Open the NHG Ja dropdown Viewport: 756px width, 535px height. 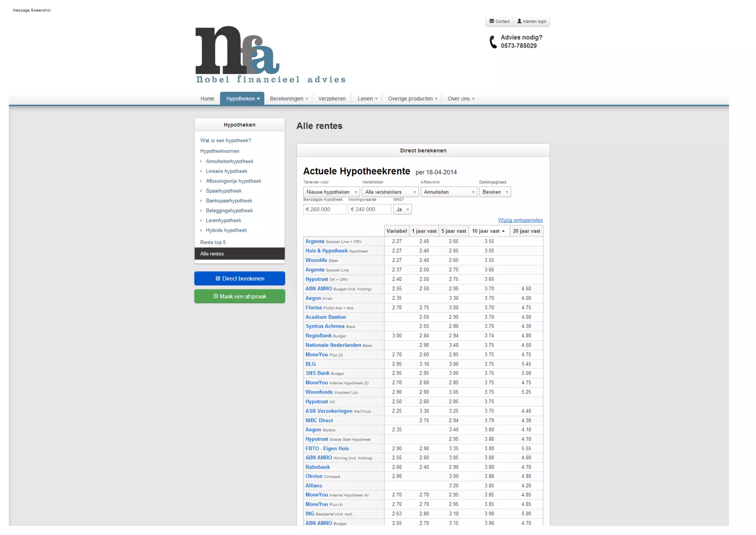[x=402, y=209]
